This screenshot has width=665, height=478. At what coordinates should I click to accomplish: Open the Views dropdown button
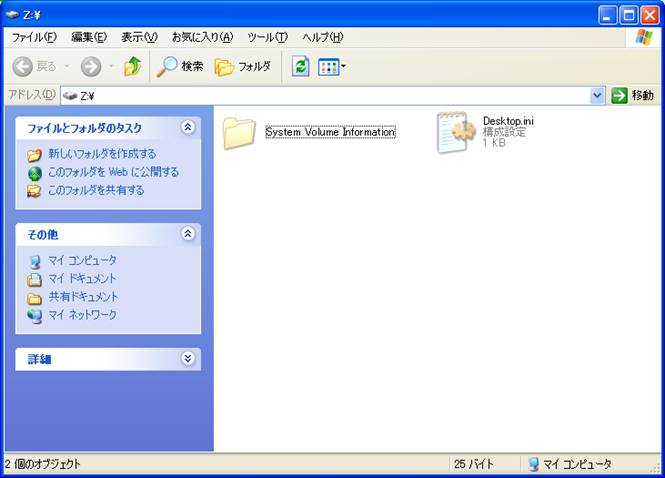point(332,67)
